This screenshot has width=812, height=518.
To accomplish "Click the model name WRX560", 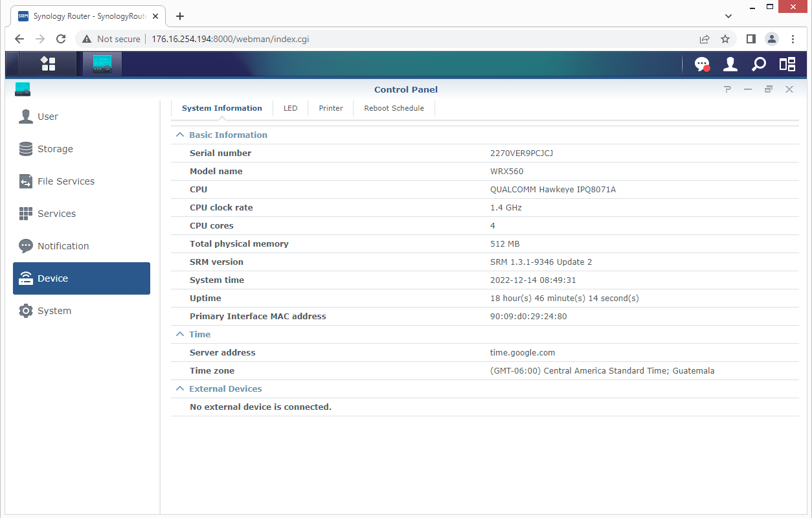I will (507, 172).
